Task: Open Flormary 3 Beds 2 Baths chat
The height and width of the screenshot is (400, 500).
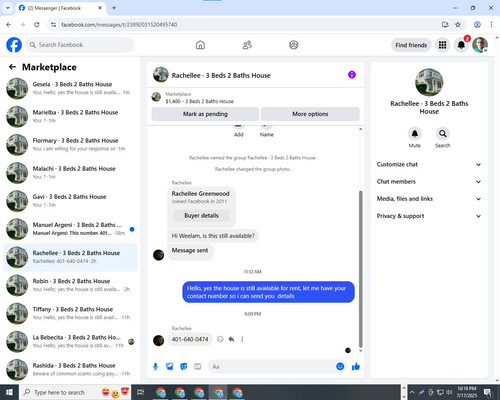Action: click(x=70, y=145)
